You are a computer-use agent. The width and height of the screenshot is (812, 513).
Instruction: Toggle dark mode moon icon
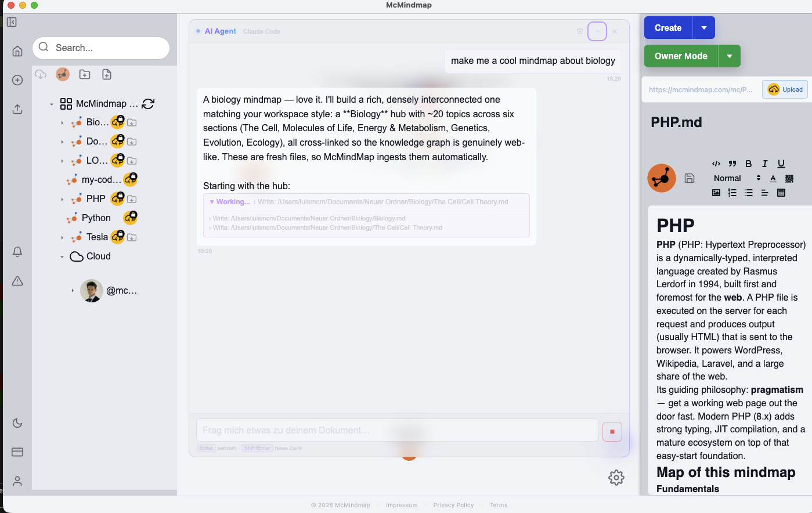(x=17, y=423)
